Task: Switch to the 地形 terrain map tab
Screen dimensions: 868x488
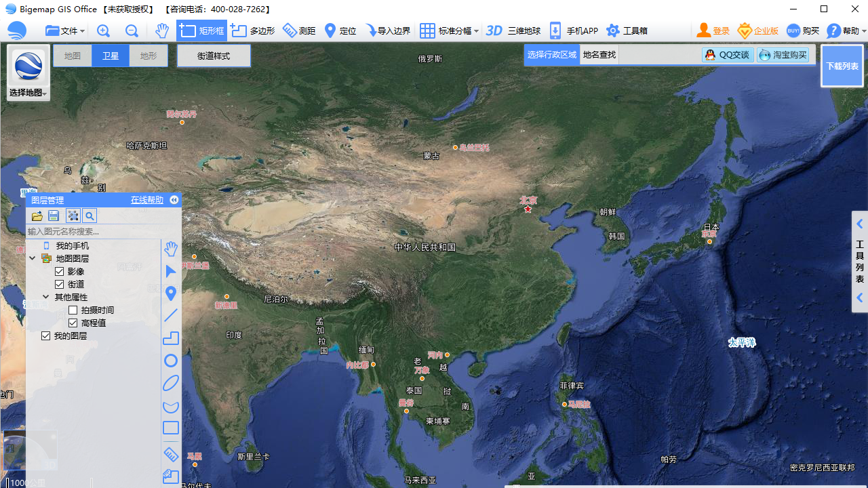Action: coord(149,56)
